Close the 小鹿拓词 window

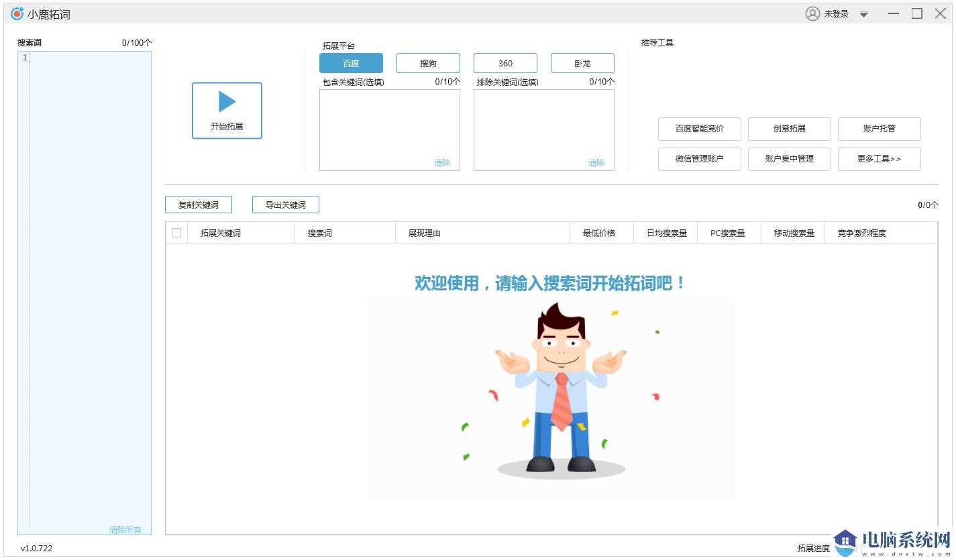click(941, 13)
